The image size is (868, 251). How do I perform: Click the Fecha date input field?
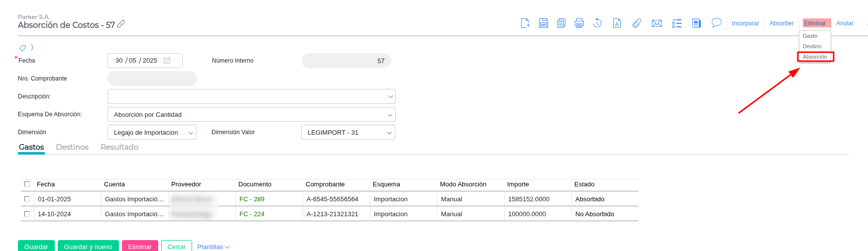[145, 61]
